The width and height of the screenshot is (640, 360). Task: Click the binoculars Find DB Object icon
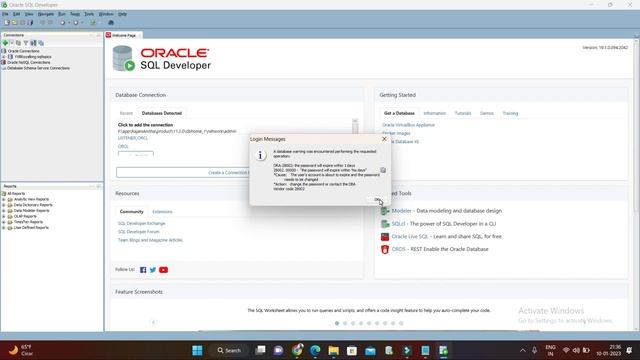pyautogui.click(x=111, y=23)
